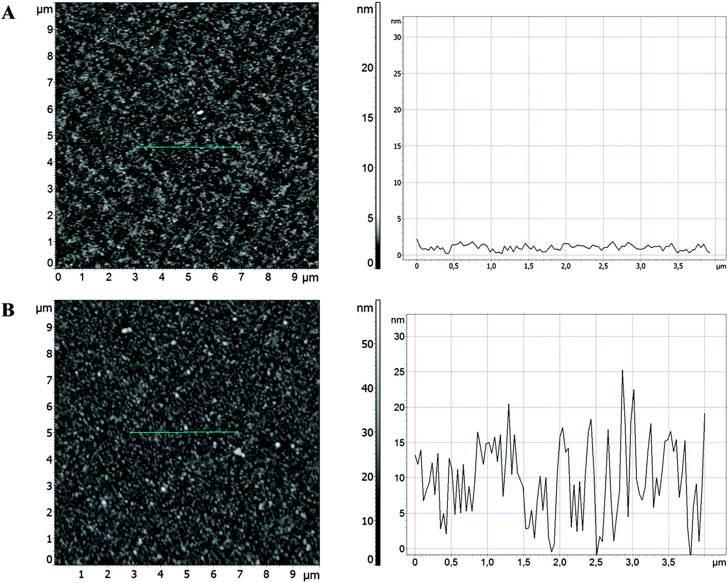This screenshot has width=728, height=583.
Task: Click the 40 label on panel B color scale
Action: 366,388
